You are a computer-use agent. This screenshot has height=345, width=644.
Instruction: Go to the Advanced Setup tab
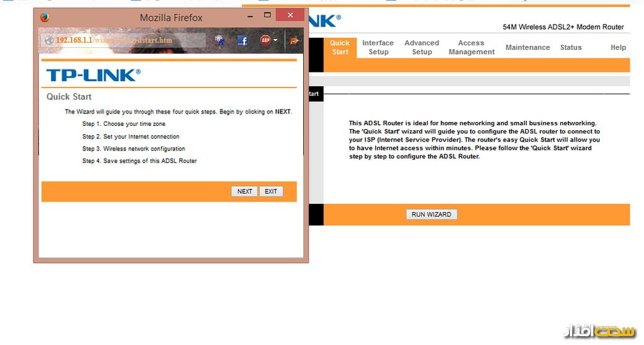tap(421, 48)
